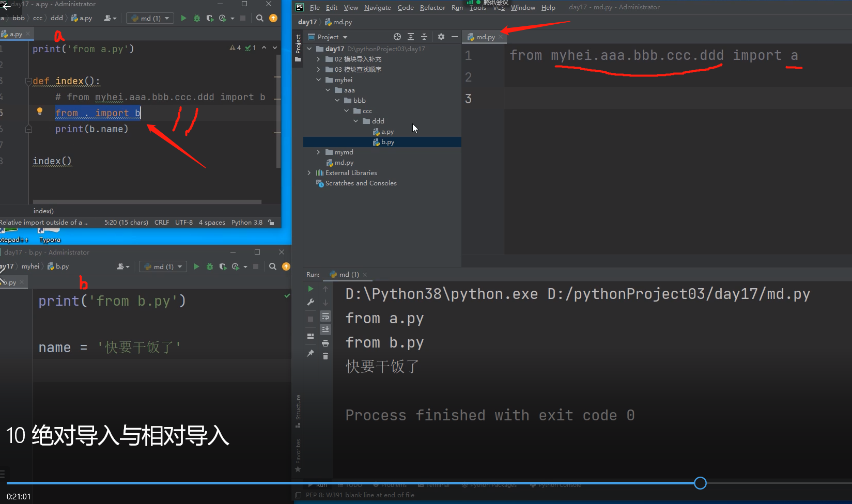Screen dimensions: 852x504
Task: Open the File menu
Action: pyautogui.click(x=315, y=8)
